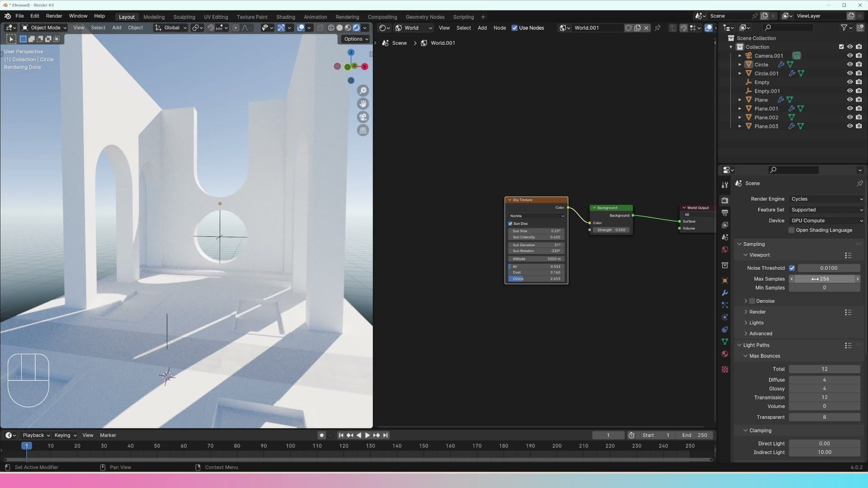Screen dimensions: 868x488
Task: Expand the Advanced panel
Action: [760, 334]
